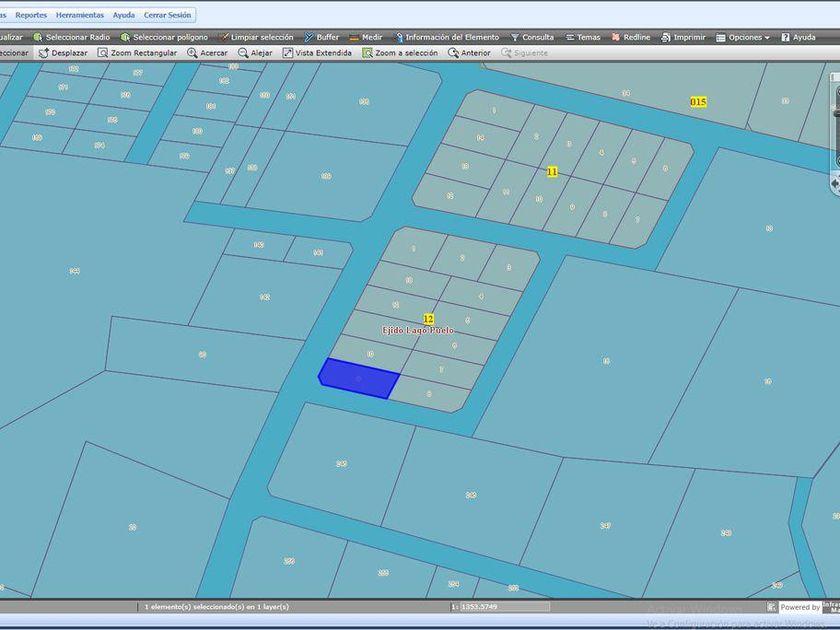This screenshot has width=840, height=630.
Task: Switch to Vista Extendida
Action: 317,53
